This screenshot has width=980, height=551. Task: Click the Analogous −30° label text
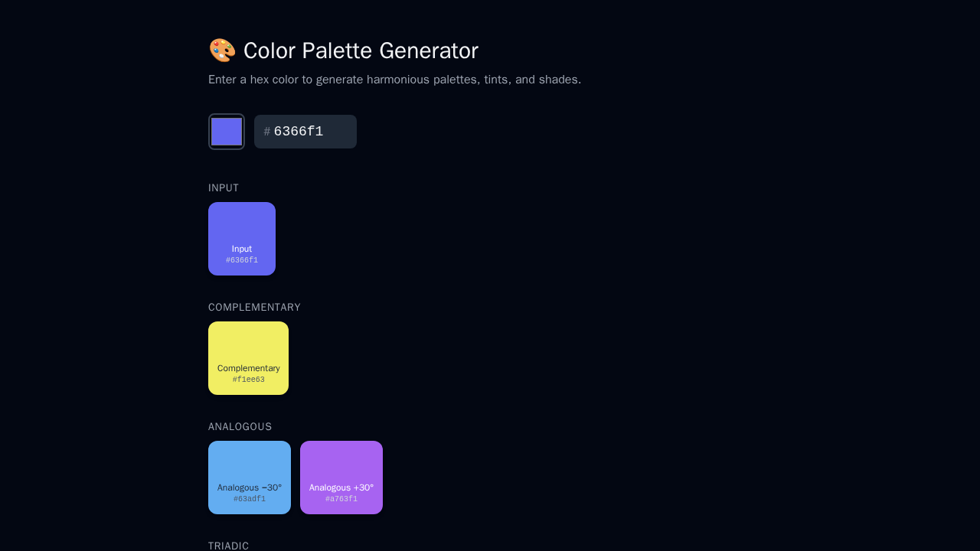250,487
